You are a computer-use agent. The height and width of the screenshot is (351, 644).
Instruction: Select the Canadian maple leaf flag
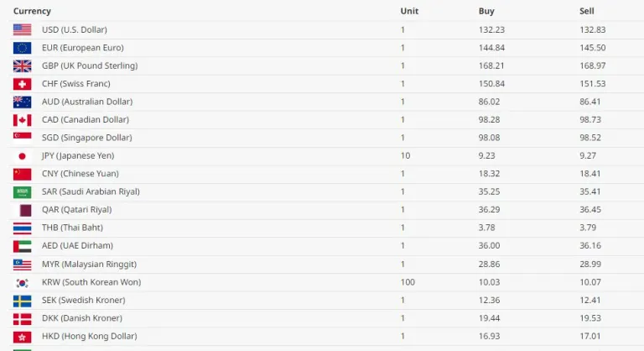22,120
